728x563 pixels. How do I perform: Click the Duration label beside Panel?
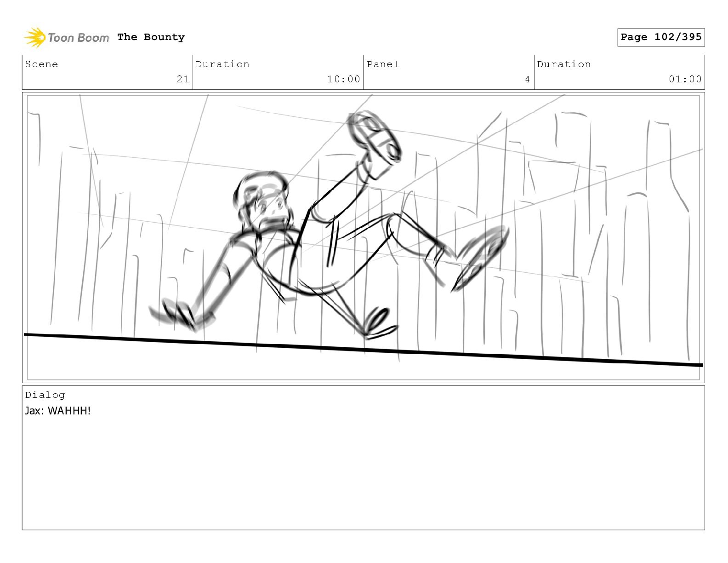point(564,64)
